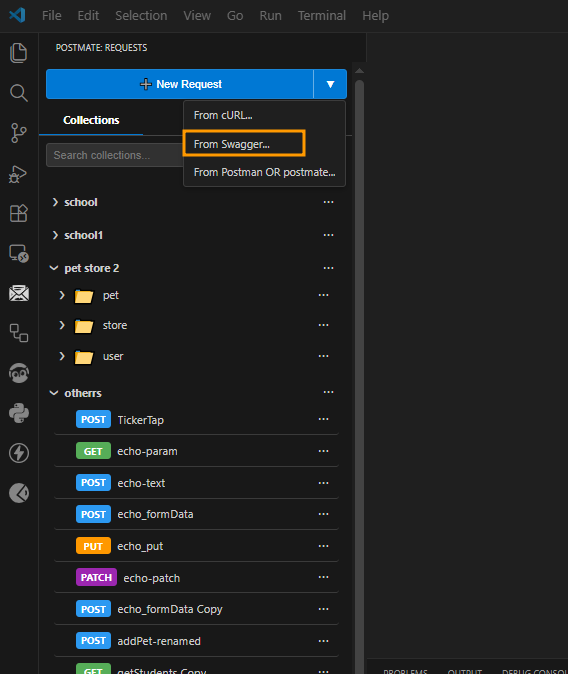Open the Selection menu
The width and height of the screenshot is (568, 674).
[141, 15]
